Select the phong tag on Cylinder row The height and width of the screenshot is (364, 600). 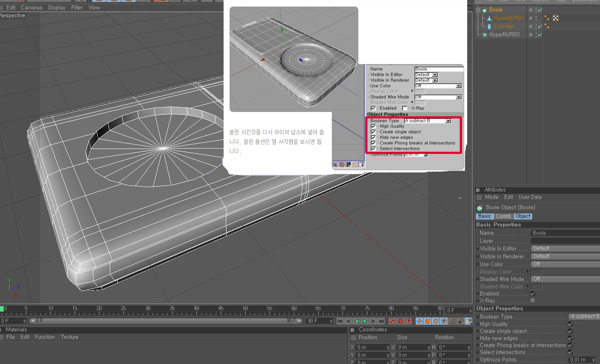[547, 26]
